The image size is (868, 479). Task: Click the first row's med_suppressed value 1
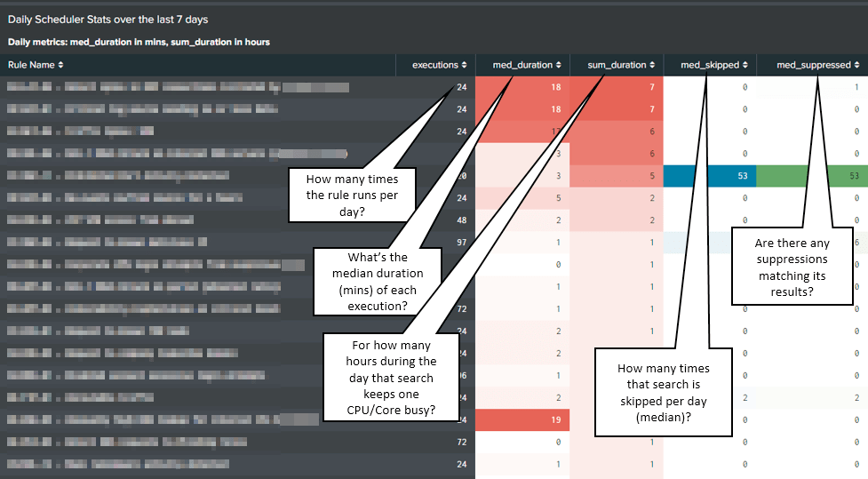coord(855,87)
